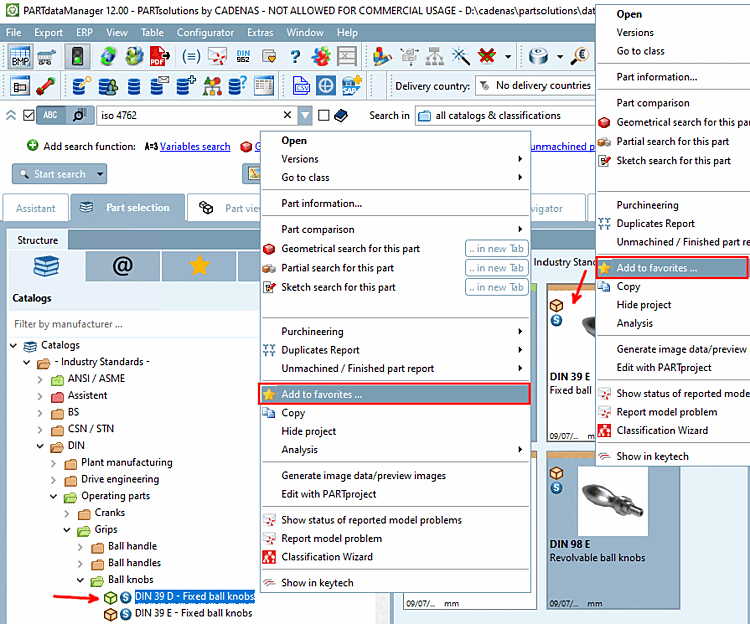Expand the Cranks tree node
Viewport: 750px width, 624px height.
(67, 514)
